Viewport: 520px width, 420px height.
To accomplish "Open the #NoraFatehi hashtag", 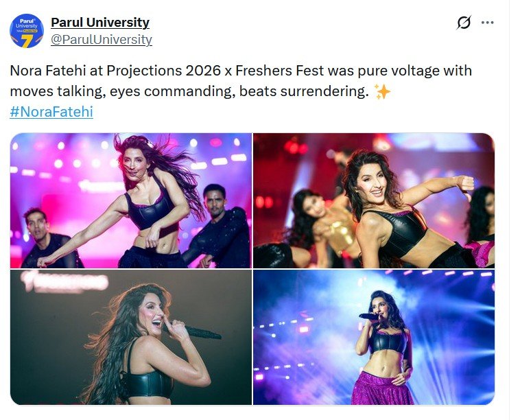I will coord(51,111).
